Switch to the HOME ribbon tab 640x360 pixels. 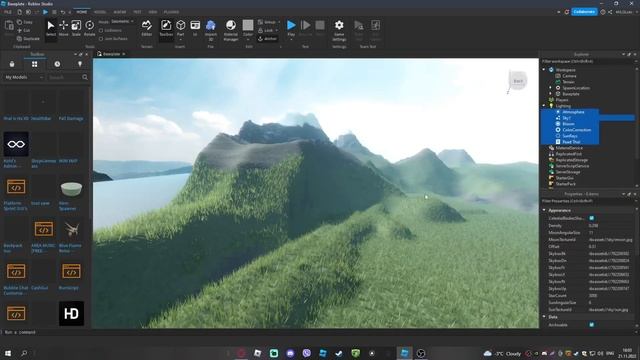click(82, 12)
